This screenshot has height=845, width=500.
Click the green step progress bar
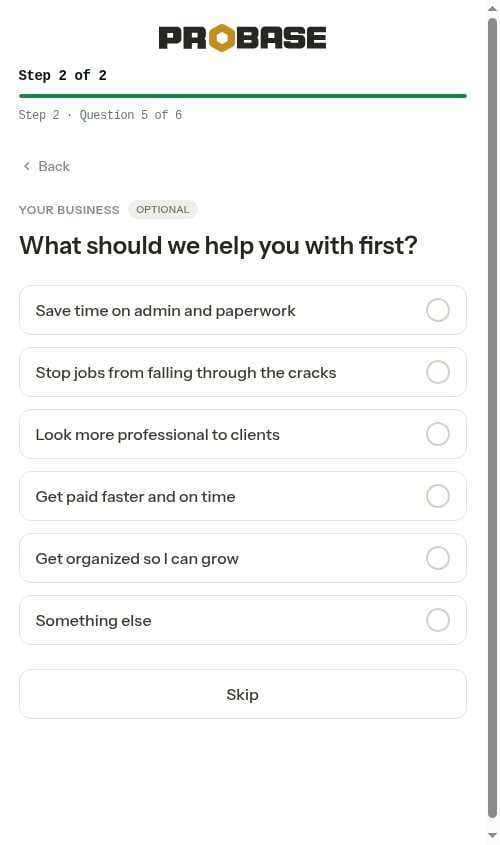click(242, 96)
